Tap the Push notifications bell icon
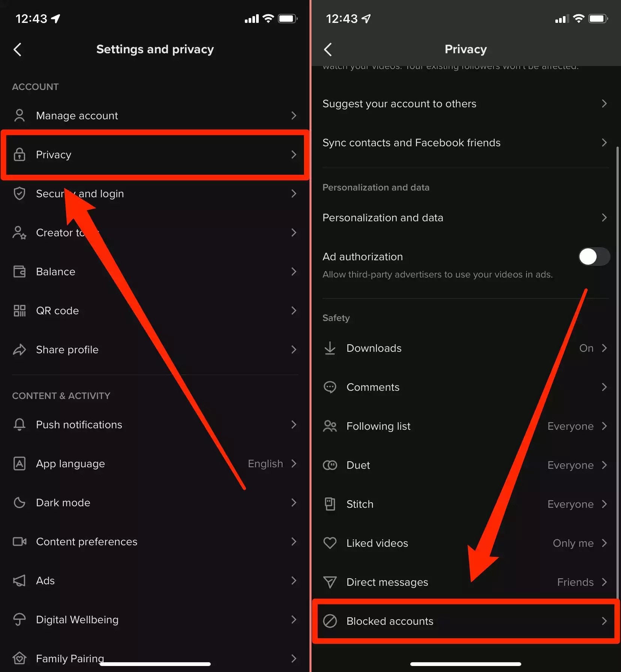The image size is (621, 672). [x=19, y=424]
